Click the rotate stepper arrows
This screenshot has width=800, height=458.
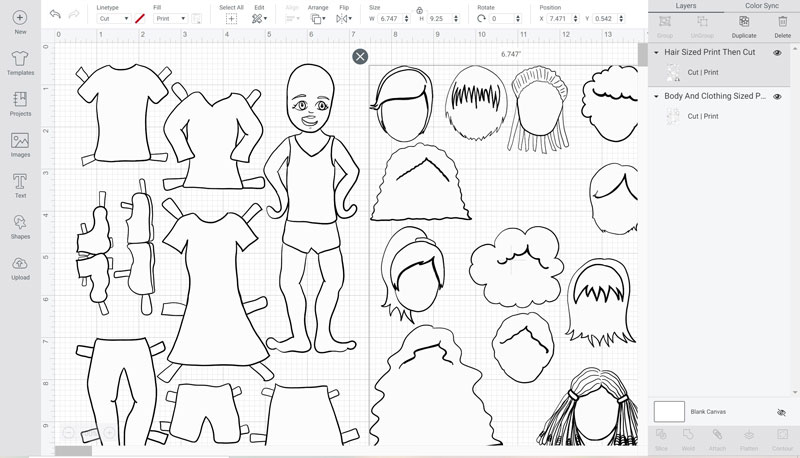pos(518,19)
